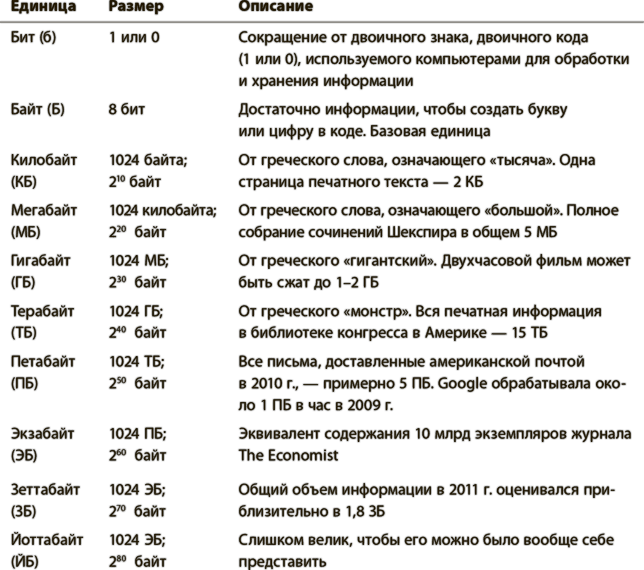Click the text 'Все письма, доставленные американской почтой'
644x570 pixels.
point(411,361)
